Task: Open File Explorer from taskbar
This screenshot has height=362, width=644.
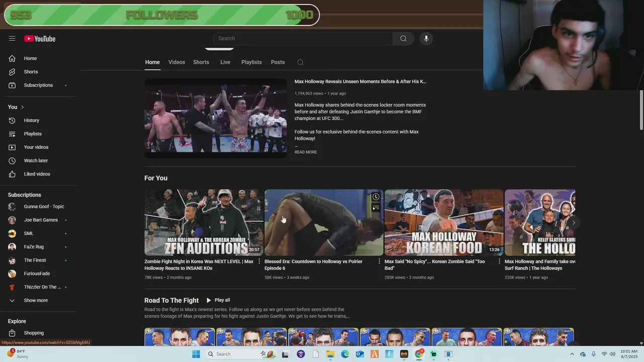Action: click(331, 354)
